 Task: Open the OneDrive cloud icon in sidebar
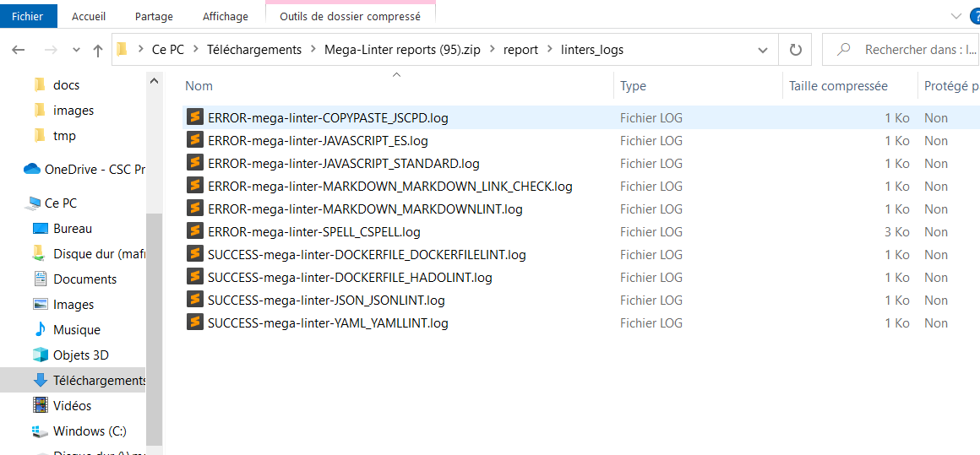[32, 169]
